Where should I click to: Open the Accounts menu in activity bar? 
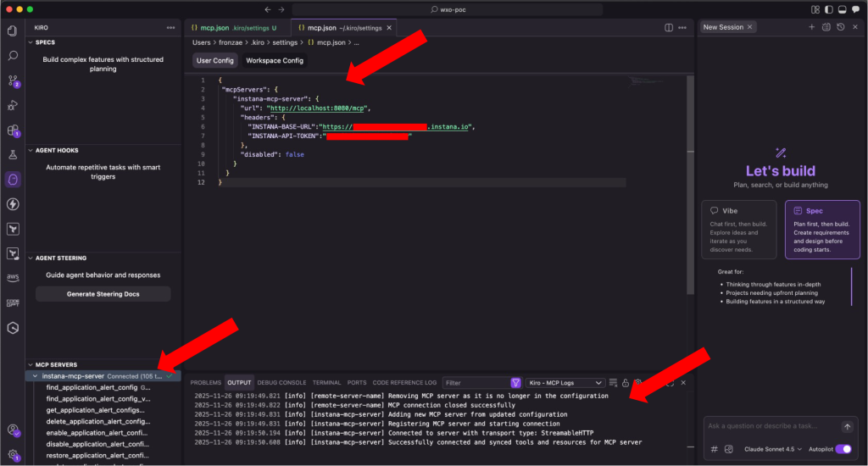click(x=12, y=430)
